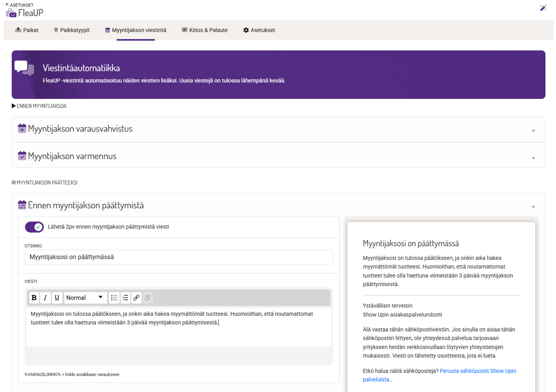Open the Asetukset tab with gear icon
Screen dimensions: 556x392
click(x=259, y=30)
